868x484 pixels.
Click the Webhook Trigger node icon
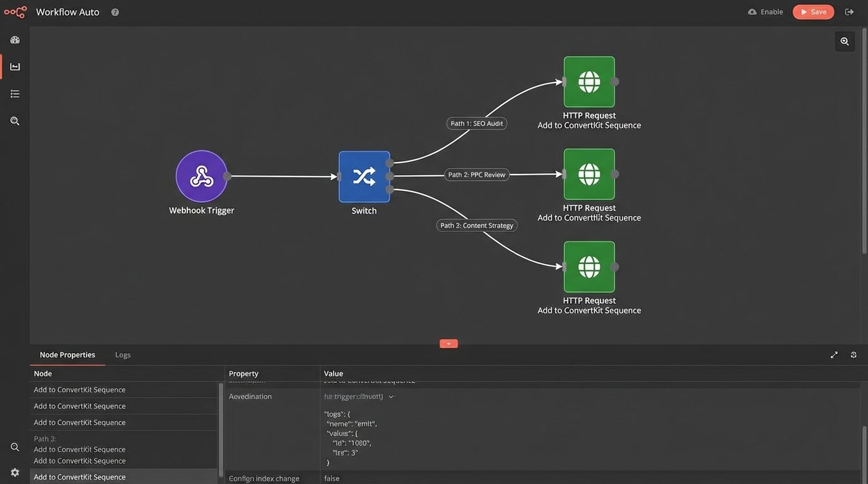[x=201, y=176]
